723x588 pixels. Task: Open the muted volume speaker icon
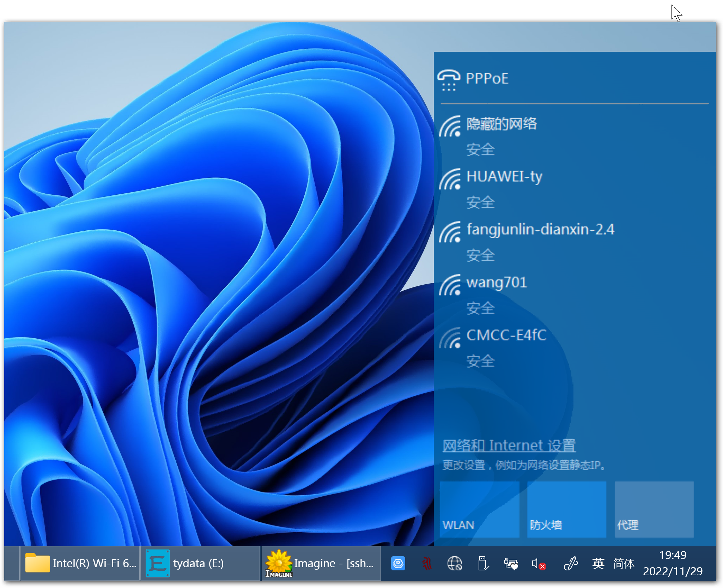tap(539, 564)
